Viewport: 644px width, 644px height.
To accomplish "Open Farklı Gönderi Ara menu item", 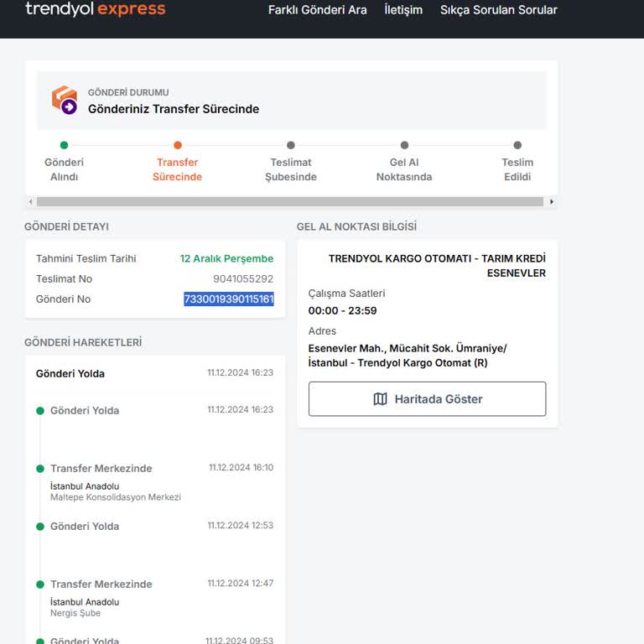I will [317, 10].
